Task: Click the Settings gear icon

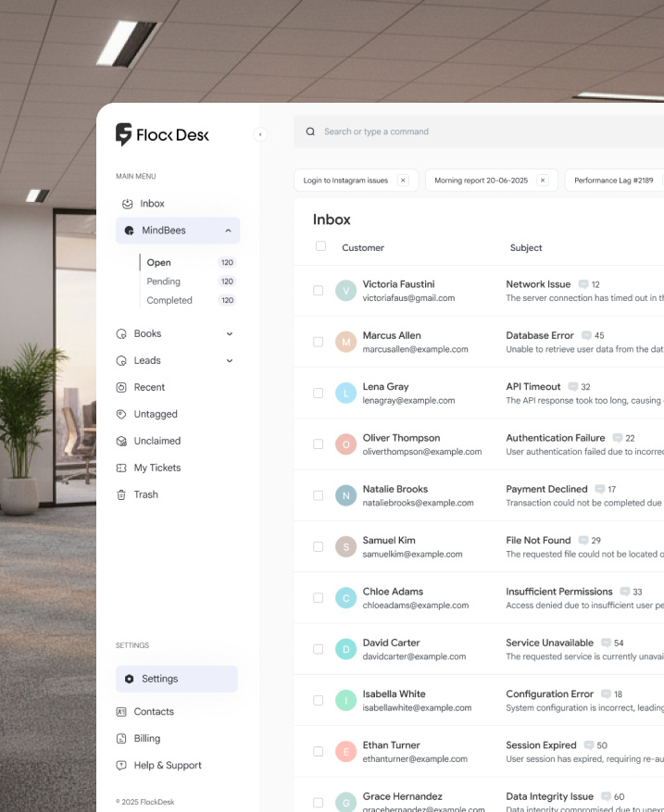Action: click(x=129, y=679)
